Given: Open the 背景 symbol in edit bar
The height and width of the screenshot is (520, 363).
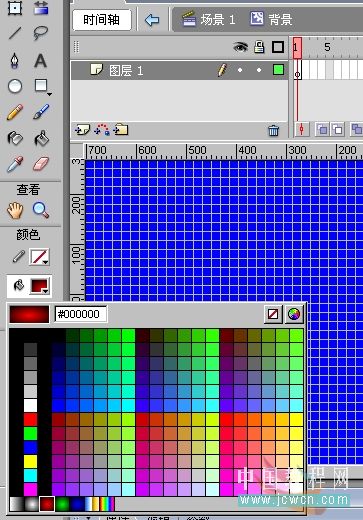Looking at the screenshot, I should click(271, 20).
